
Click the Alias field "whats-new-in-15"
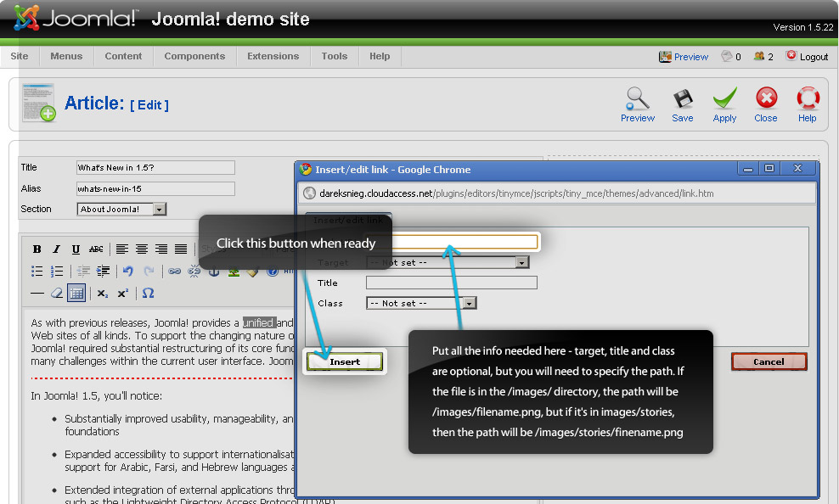point(155,188)
